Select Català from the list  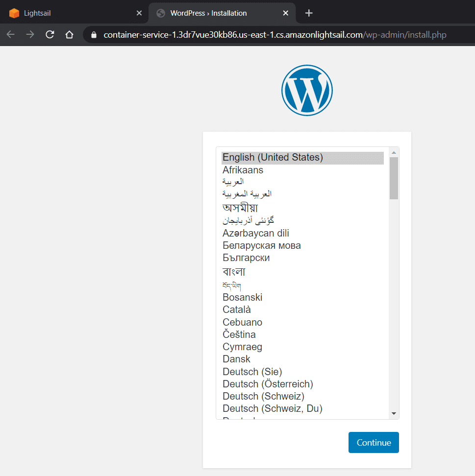coord(302,309)
